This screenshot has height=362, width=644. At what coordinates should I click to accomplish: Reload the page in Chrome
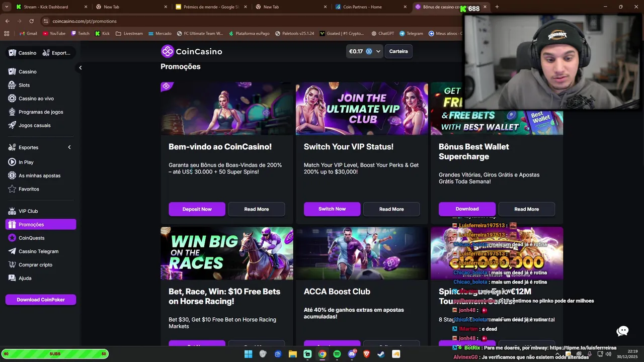tap(31, 21)
